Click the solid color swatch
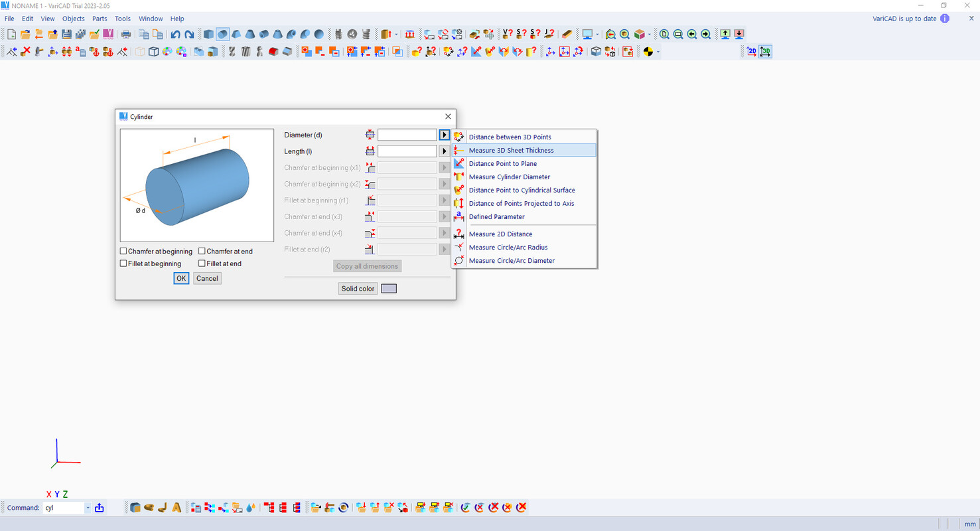The image size is (980, 531). [389, 289]
